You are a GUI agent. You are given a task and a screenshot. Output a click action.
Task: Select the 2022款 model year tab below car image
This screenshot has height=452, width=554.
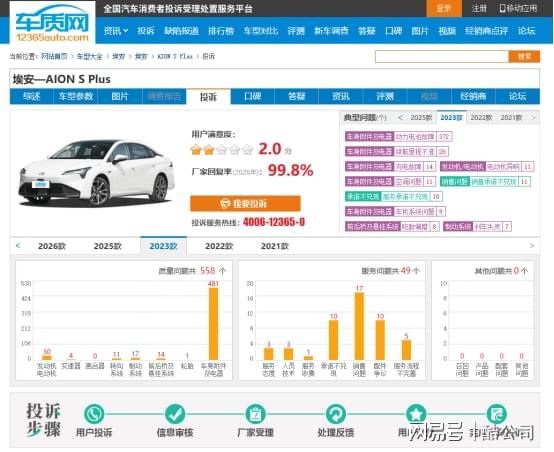coord(219,246)
